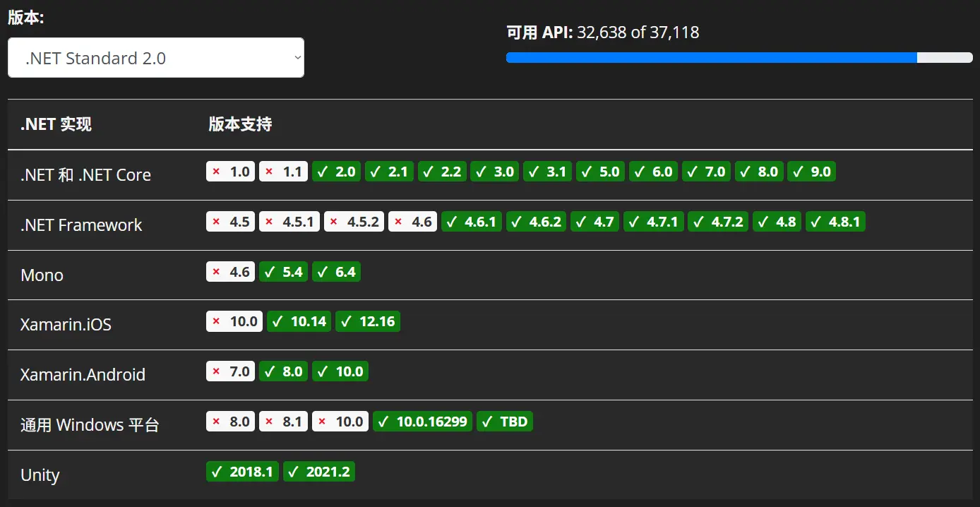This screenshot has height=507, width=980.
Task: Select the Xamarin.iOS 12.16 badge
Action: coord(368,322)
